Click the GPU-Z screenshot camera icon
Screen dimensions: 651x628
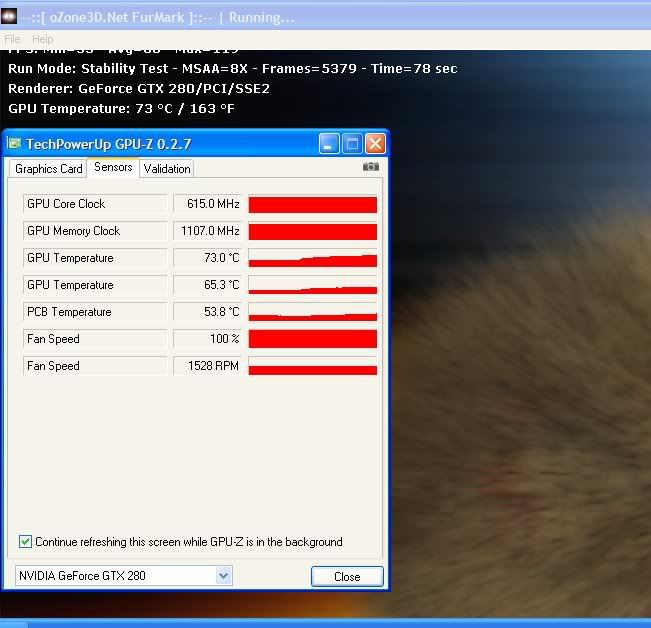(x=370, y=167)
